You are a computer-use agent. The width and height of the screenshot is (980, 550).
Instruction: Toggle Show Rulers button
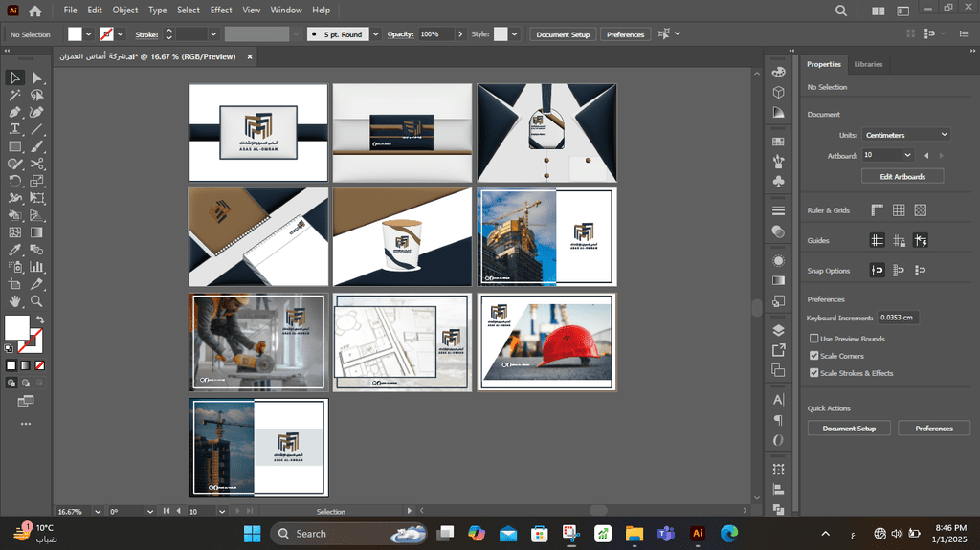coord(877,210)
